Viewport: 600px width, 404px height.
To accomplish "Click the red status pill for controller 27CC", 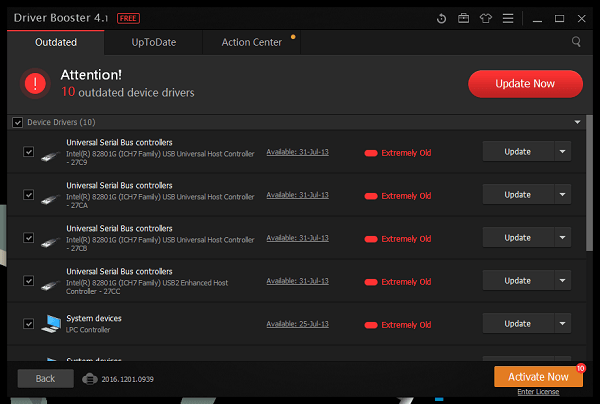I will click(371, 282).
